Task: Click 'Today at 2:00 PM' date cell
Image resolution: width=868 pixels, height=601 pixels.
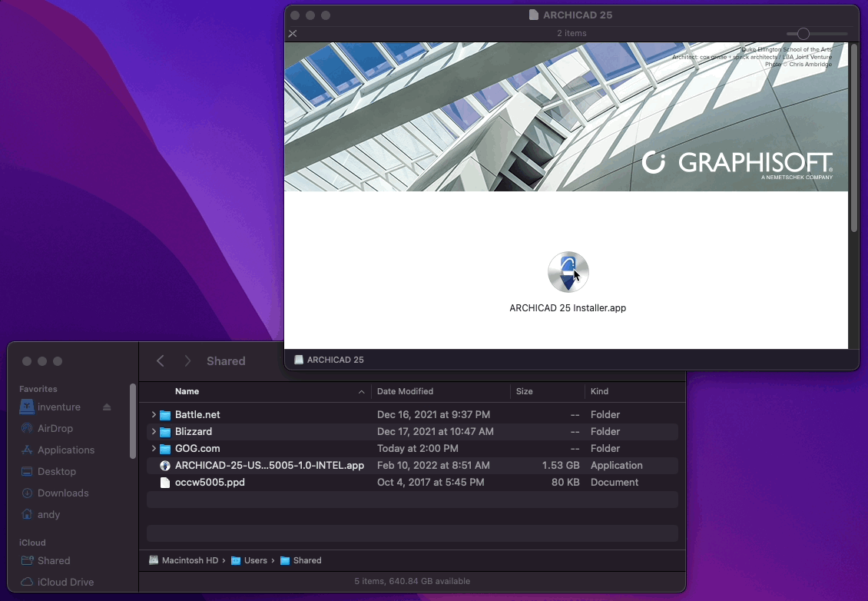Action: pos(417,448)
